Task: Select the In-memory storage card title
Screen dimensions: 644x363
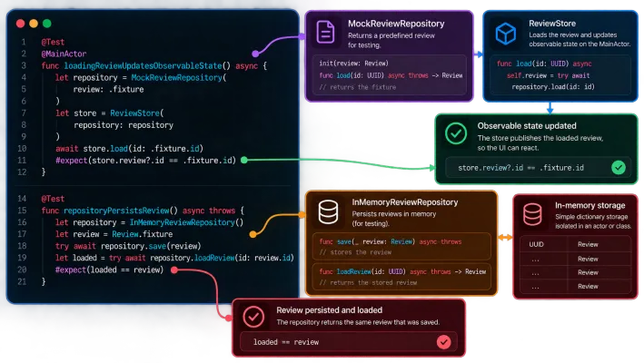Action: tap(590, 205)
